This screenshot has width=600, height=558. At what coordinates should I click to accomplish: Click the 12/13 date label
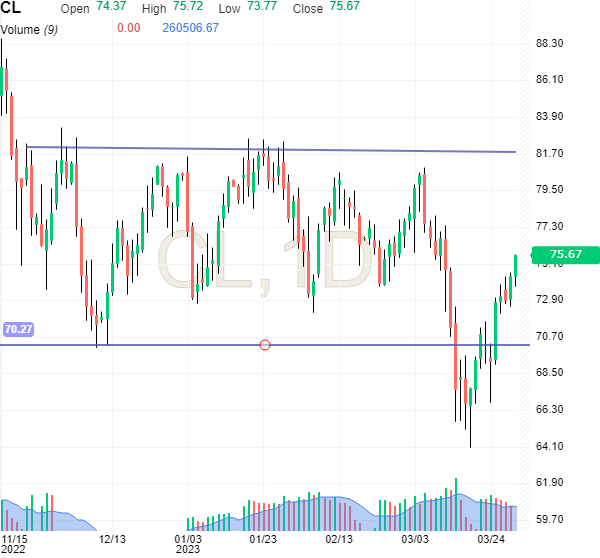112,539
